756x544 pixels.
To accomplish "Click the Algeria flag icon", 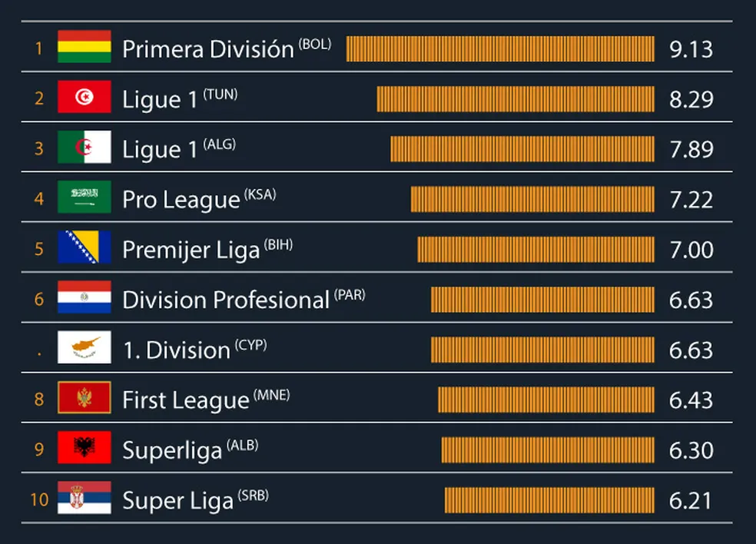I will (85, 148).
